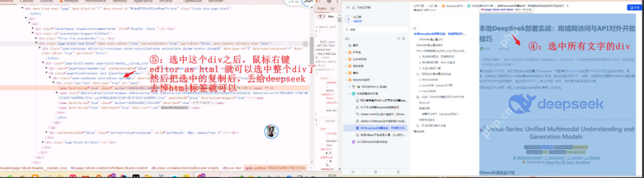Expand the doc-info-swipe-container div node
The height and width of the screenshot is (178, 644).
coord(46,132)
